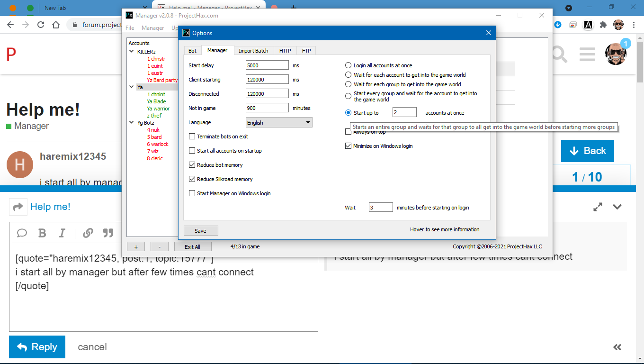Screen dimensions: 644x364
Task: Collapse the Yg Botz account group
Action: [x=132, y=122]
